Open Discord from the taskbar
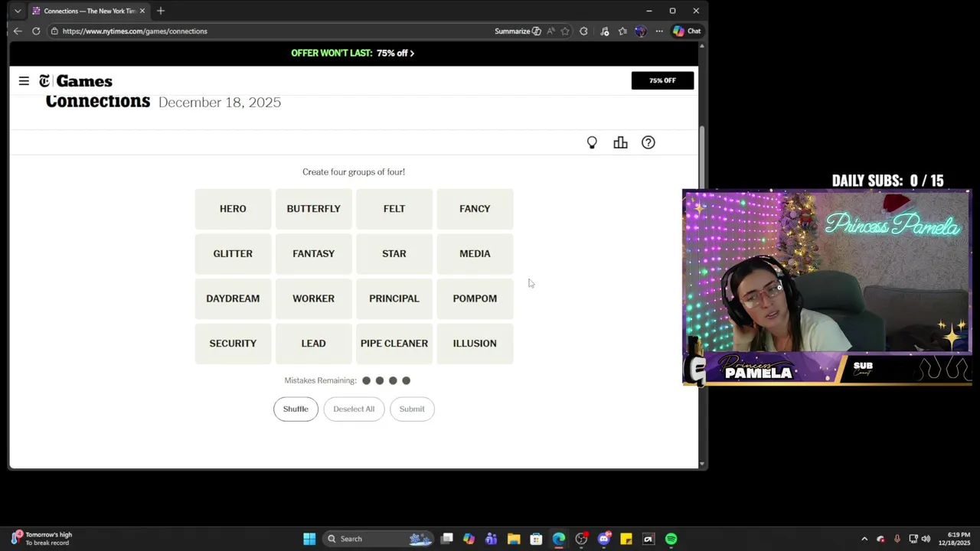Image resolution: width=980 pixels, height=551 pixels. (x=604, y=539)
